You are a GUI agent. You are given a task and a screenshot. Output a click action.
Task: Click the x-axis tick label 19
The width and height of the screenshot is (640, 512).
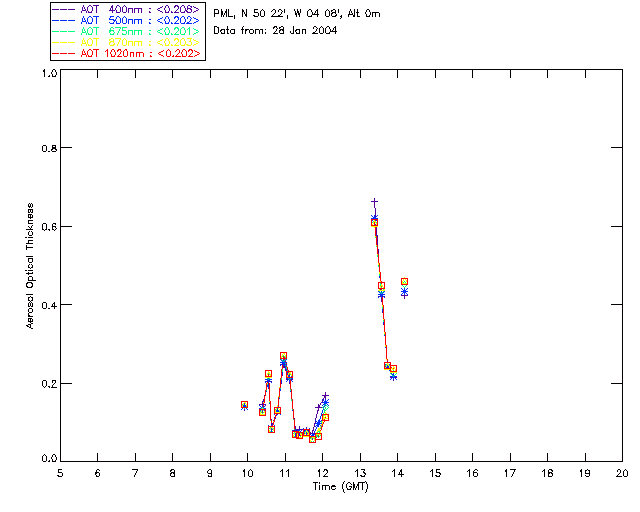(585, 473)
